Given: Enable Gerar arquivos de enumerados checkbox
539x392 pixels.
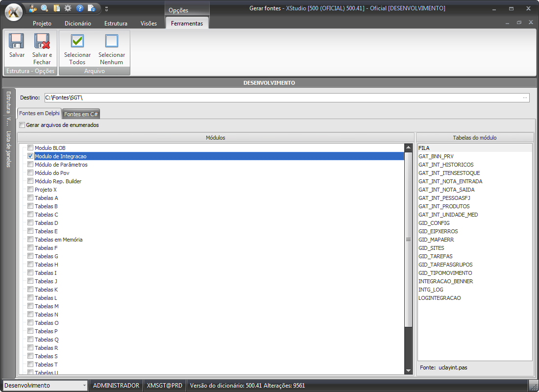Looking at the screenshot, I should (22, 125).
